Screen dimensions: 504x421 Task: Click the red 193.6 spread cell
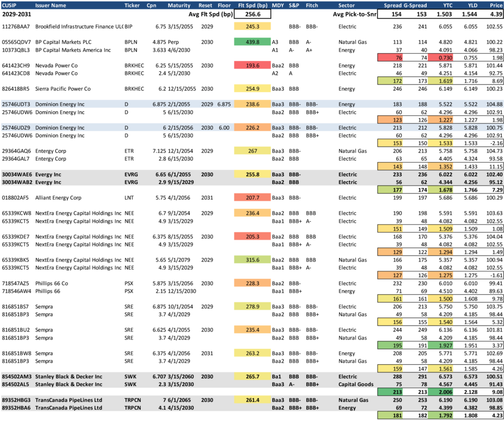point(252,65)
